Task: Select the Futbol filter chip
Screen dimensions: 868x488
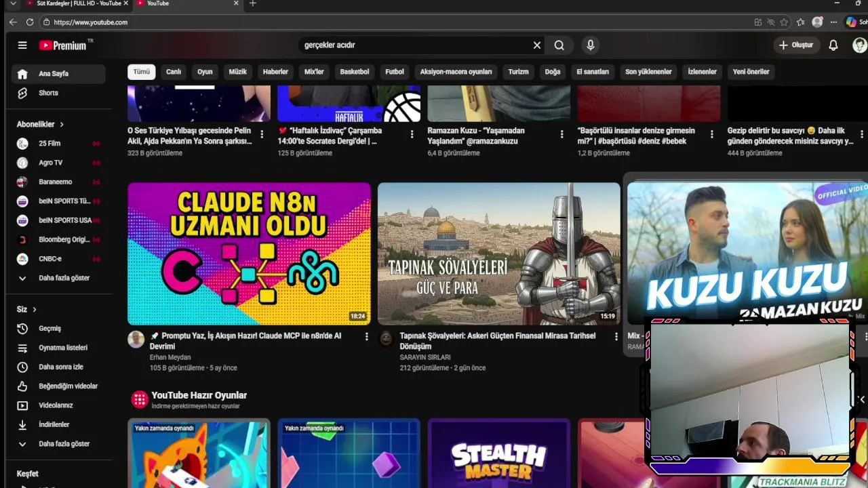Action: coord(395,72)
